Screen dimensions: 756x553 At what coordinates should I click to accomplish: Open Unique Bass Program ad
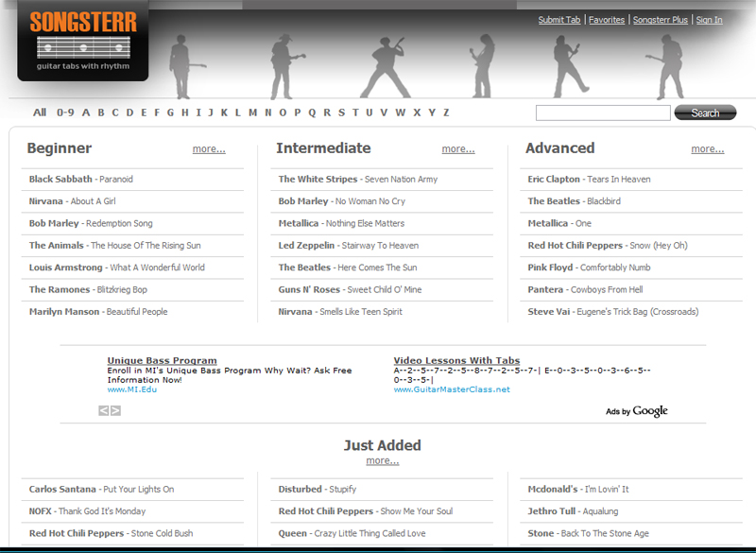[x=162, y=360]
